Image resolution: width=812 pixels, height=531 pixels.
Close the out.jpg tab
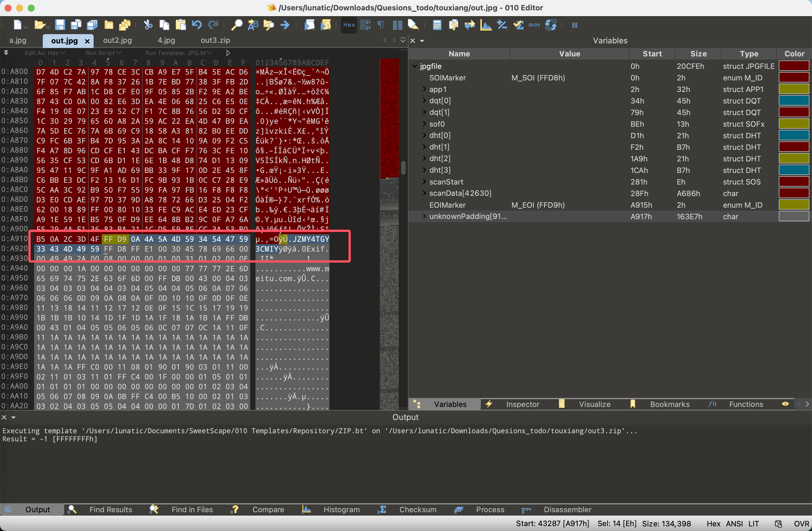87,41
